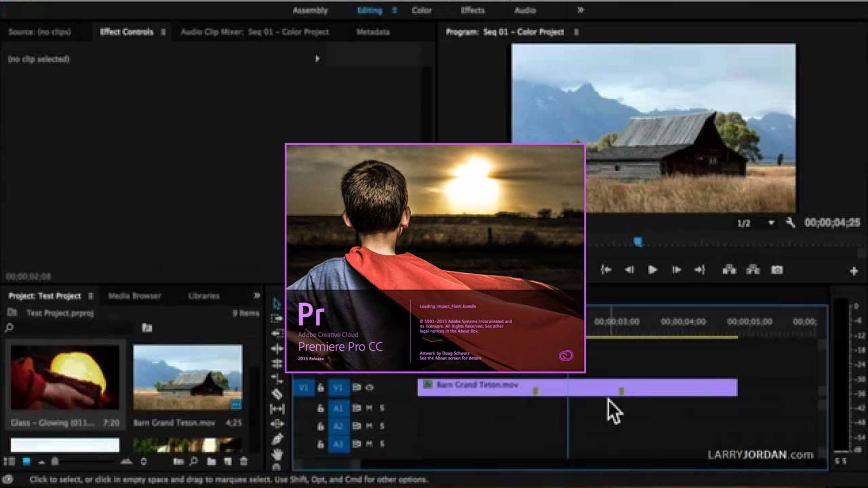The image size is (868, 488).
Task: Expand the Project panel overflow chevron
Action: coord(256,296)
